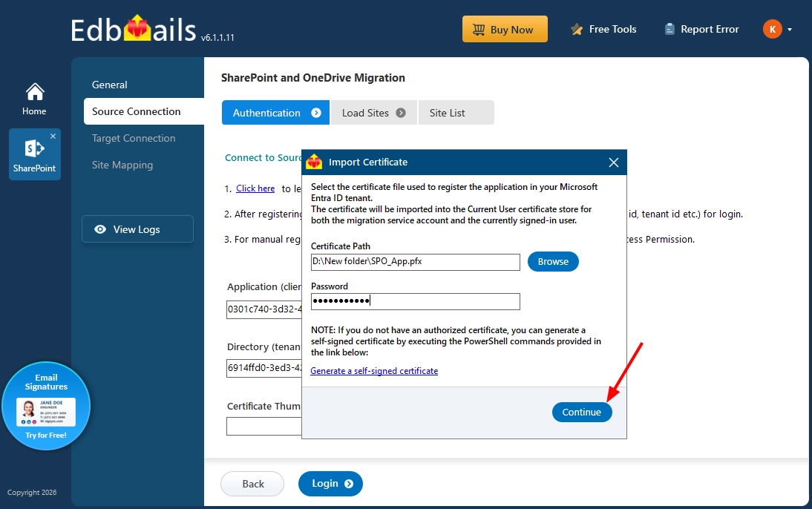Viewport: 812px width, 509px height.
Task: Switch to the Load Sites tab
Action: 373,112
